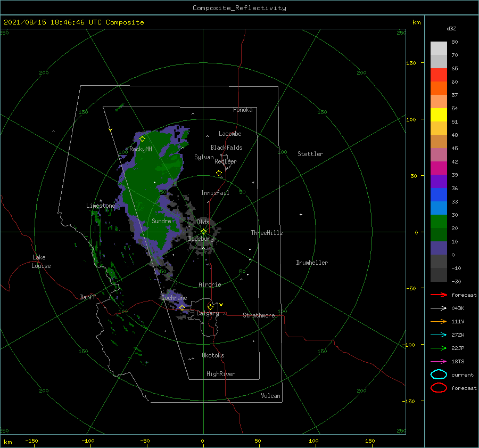Screen dimensions: 479x448
Task: Click the 39 dBZ purple color swatch
Action: [x=439, y=181]
